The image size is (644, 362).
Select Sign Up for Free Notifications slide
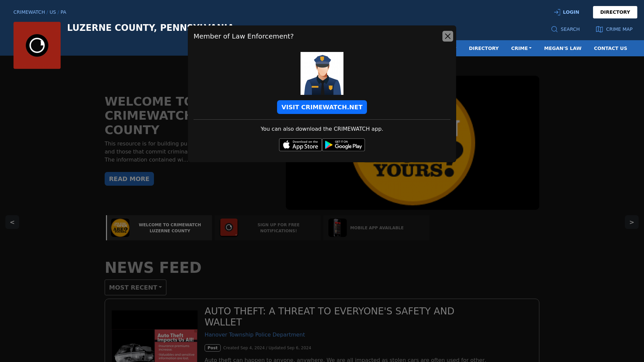coord(268,228)
